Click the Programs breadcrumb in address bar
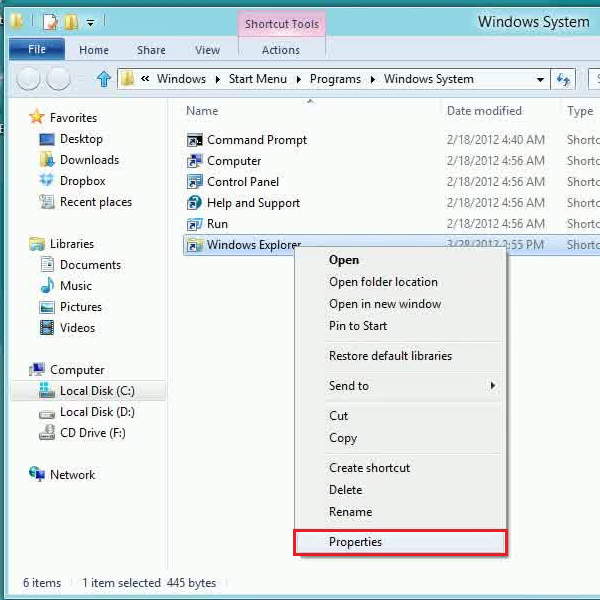This screenshot has height=600, width=600. 335,79
